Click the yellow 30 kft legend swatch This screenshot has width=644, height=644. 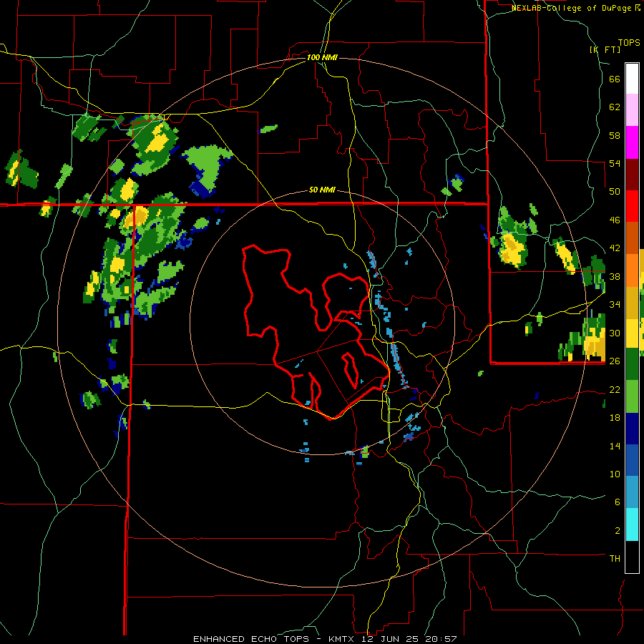pos(632,333)
